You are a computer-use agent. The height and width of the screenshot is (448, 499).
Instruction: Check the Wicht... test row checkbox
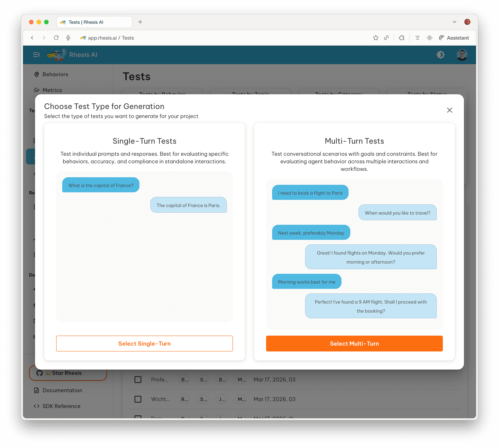click(138, 399)
